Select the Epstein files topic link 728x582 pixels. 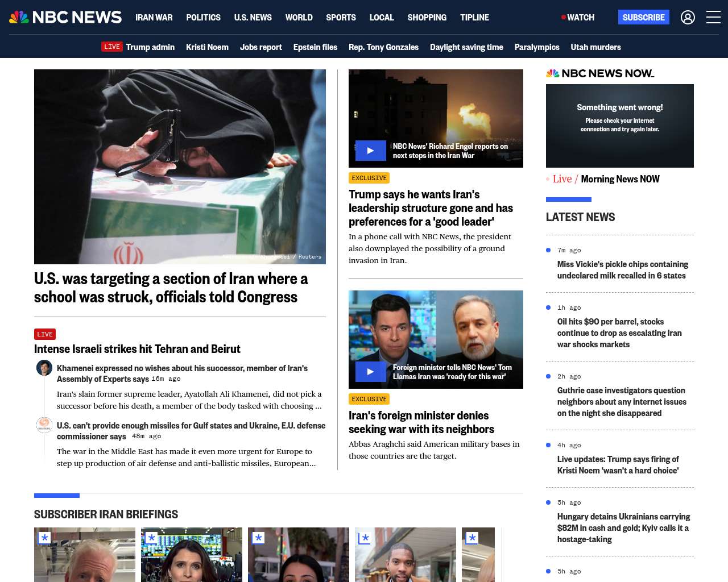pyautogui.click(x=315, y=47)
